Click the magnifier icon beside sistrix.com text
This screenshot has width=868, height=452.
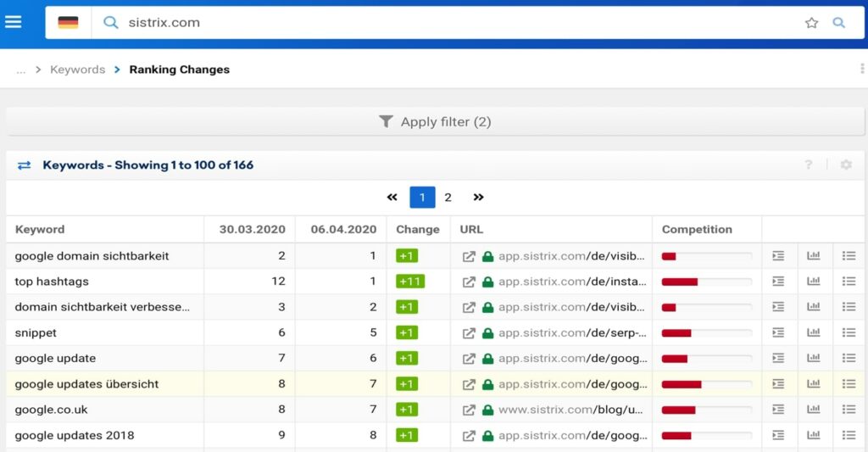pos(111,23)
